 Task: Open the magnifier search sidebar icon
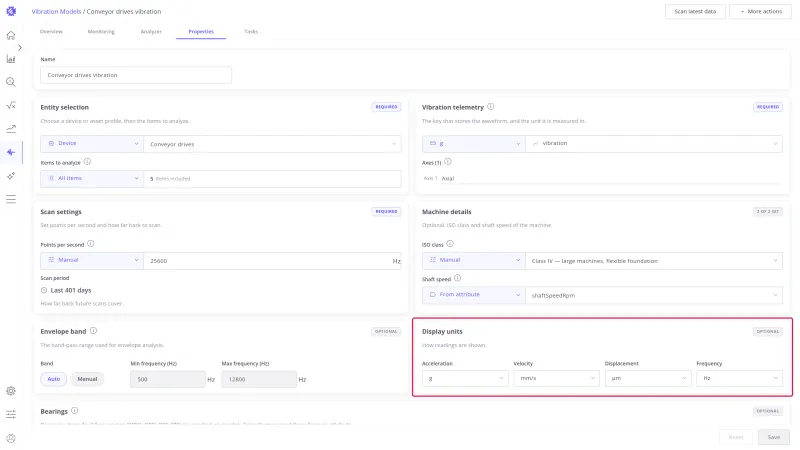click(x=11, y=82)
